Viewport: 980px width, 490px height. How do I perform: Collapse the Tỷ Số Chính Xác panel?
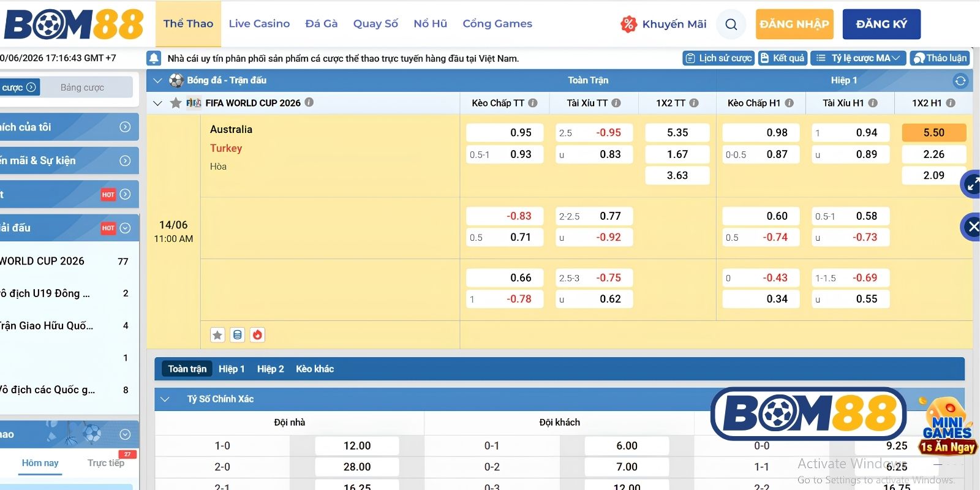(x=164, y=399)
